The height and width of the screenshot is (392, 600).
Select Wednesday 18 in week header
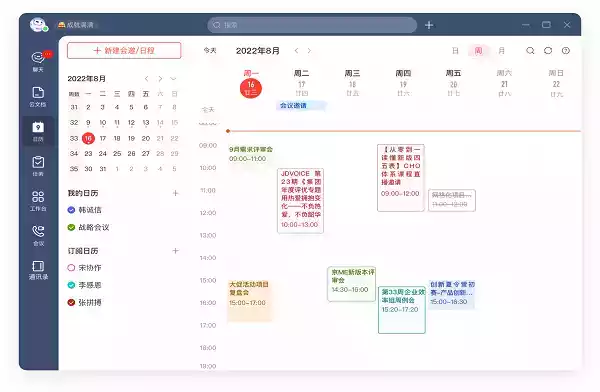click(352, 83)
